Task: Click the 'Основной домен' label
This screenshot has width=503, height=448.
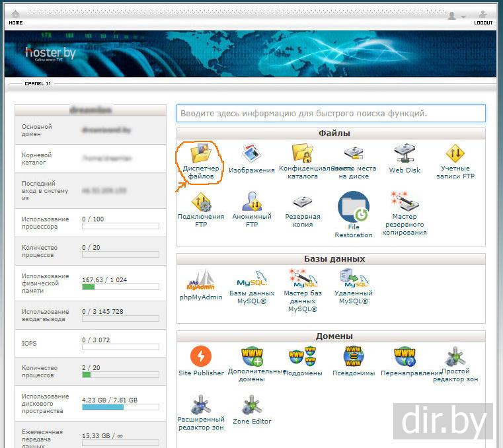Action: click(x=37, y=130)
